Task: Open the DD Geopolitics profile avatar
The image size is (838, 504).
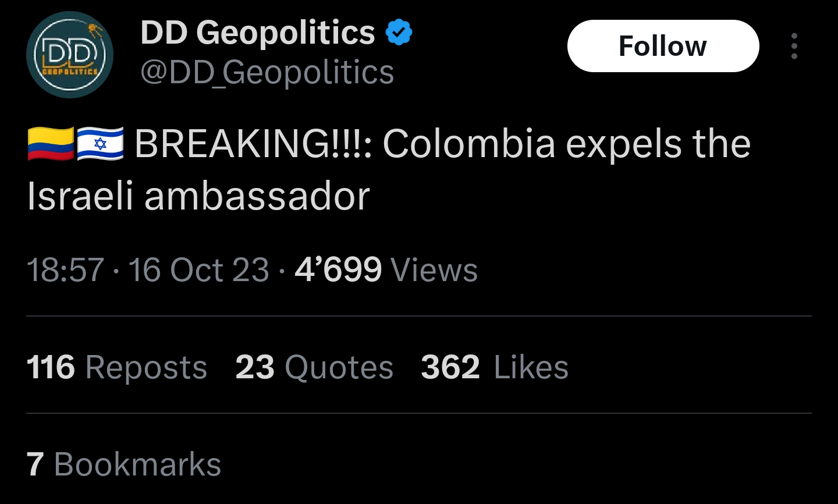Action: [x=70, y=55]
